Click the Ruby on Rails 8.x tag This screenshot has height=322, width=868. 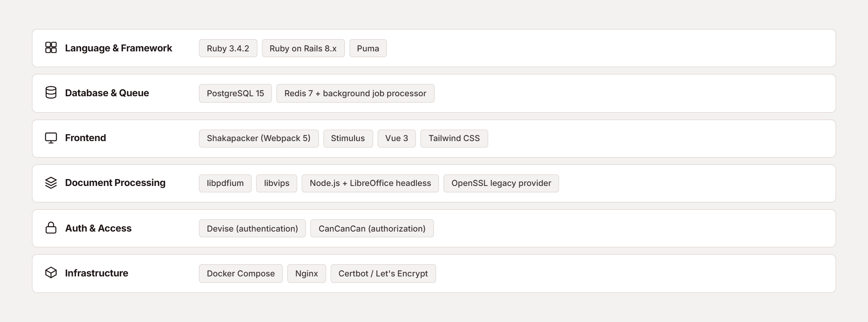pos(303,48)
